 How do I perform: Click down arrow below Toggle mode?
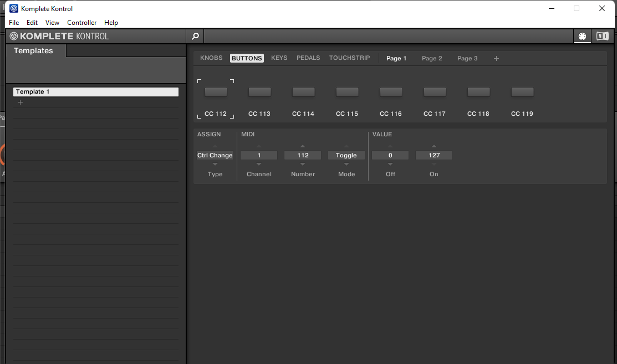(x=346, y=165)
